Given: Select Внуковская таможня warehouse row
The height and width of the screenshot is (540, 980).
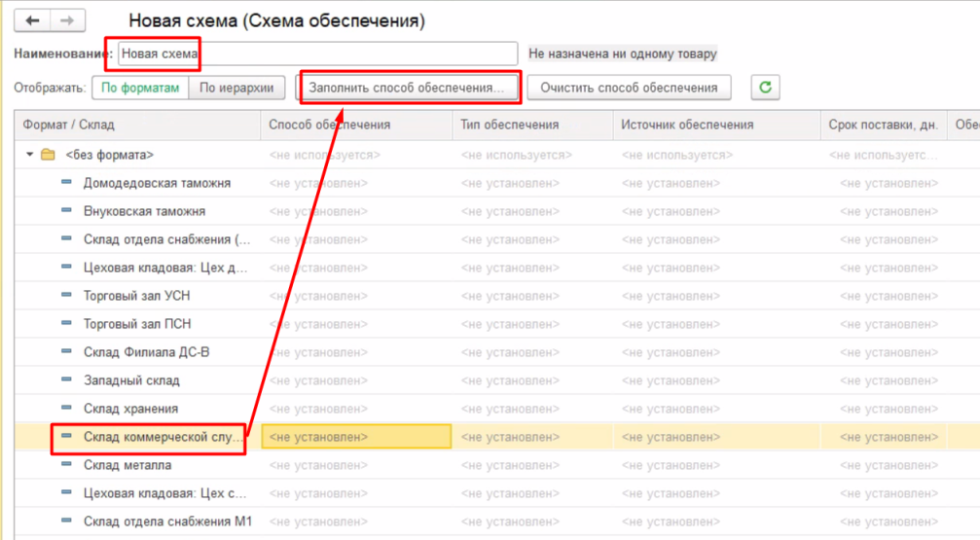Looking at the screenshot, I should click(144, 211).
